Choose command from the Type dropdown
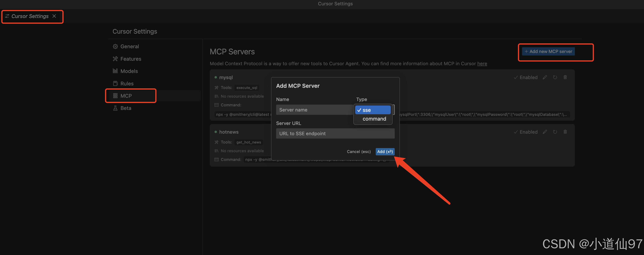The image size is (644, 255). coord(374,119)
